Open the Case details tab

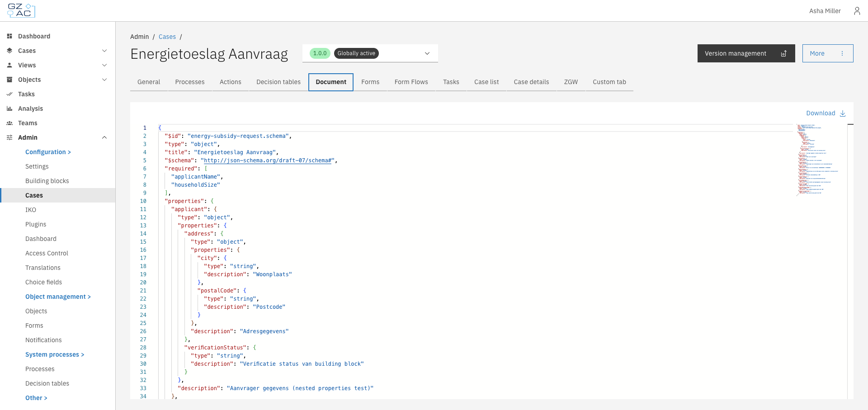pyautogui.click(x=532, y=82)
